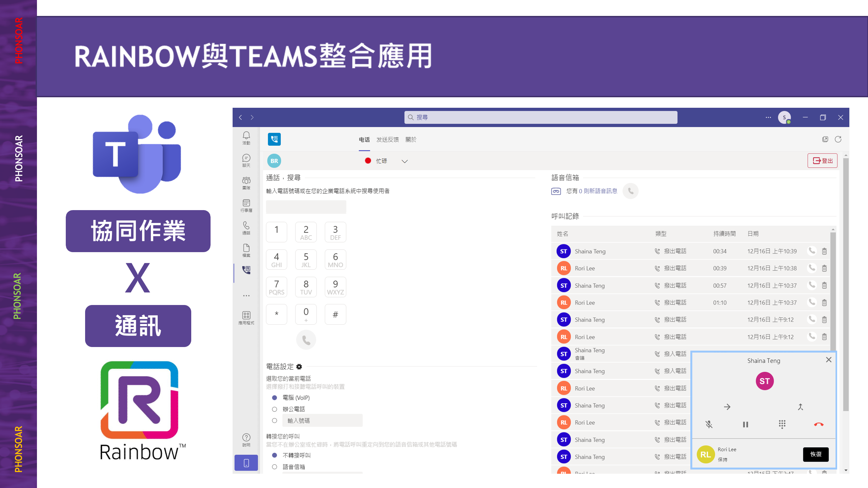
Task: Open more apps ellipsis in sidebar
Action: click(246, 296)
